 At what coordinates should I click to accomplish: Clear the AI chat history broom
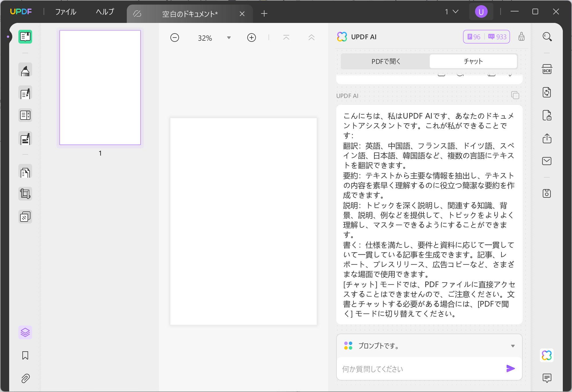tap(522, 37)
